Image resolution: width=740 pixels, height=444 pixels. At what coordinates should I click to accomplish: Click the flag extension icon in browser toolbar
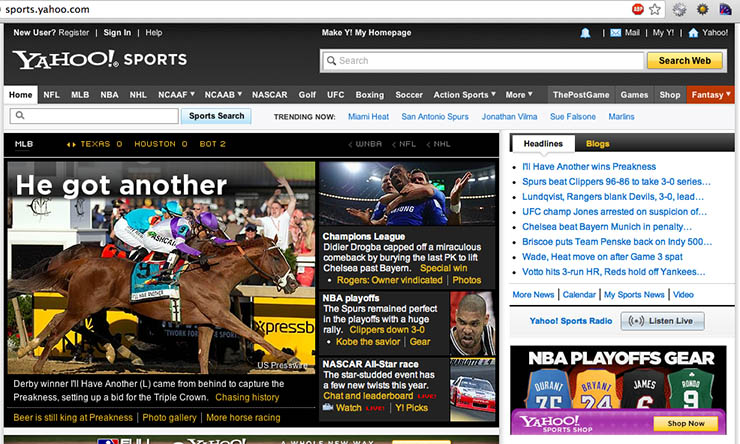725,9
